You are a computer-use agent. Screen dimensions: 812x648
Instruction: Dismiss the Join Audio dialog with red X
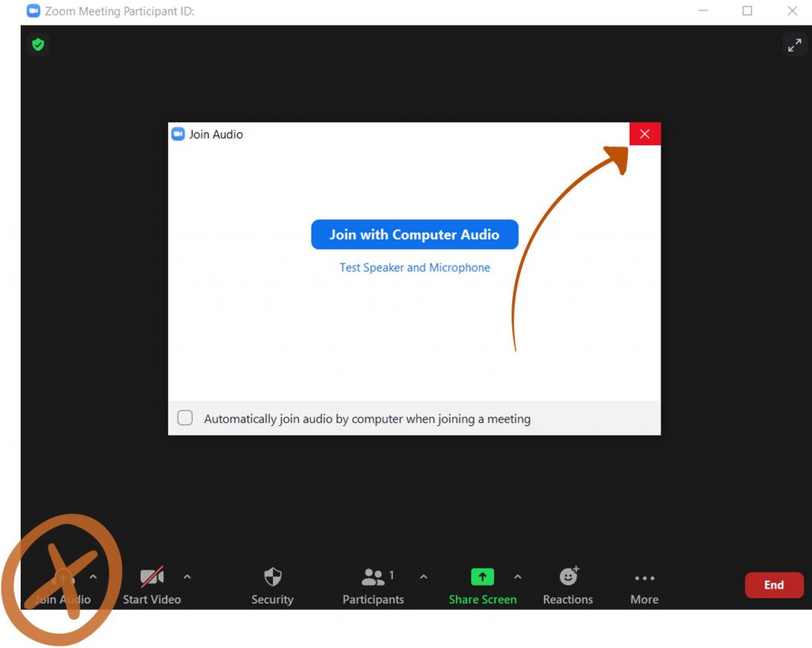coord(644,133)
